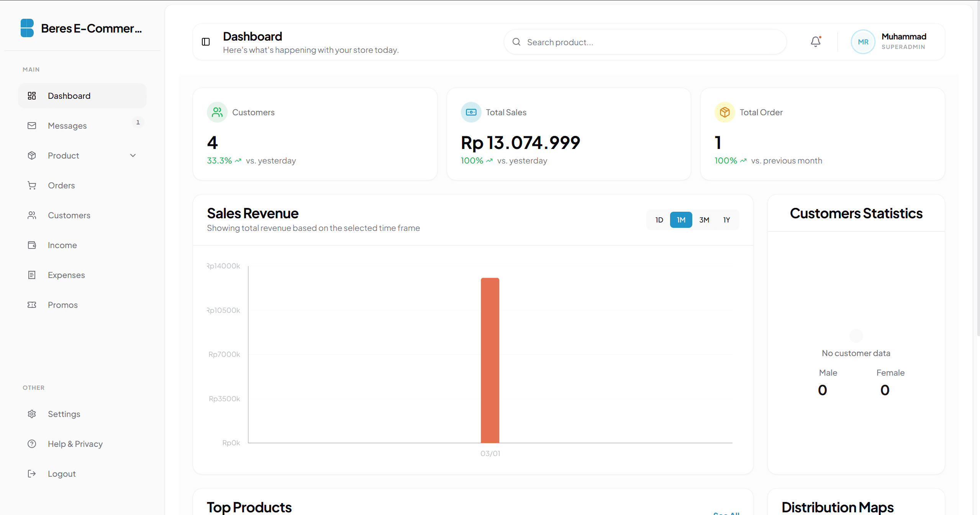Click the Product box icon
Screen dimensions: 980x515
[x=32, y=155]
